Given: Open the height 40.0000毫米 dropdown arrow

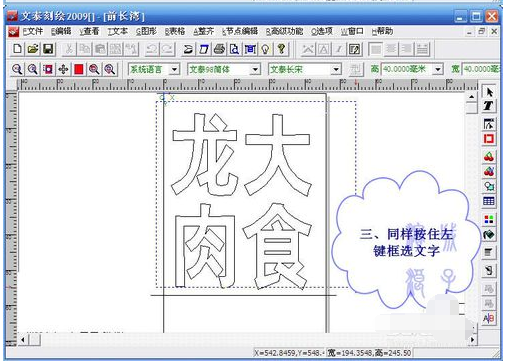Looking at the screenshot, I should point(438,69).
